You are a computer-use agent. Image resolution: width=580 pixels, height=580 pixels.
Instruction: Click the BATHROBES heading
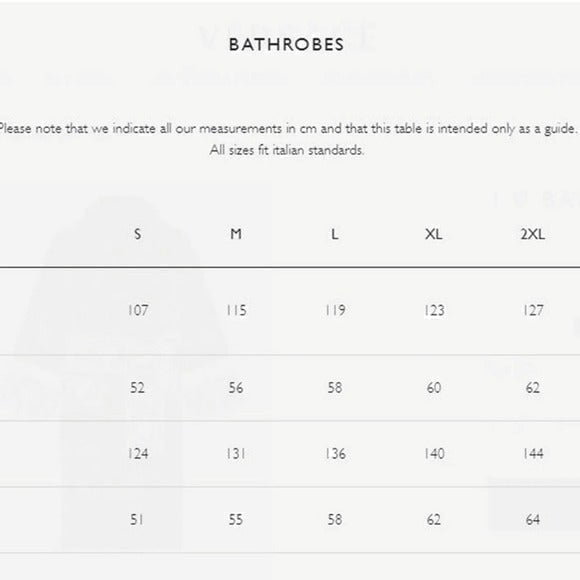pyautogui.click(x=287, y=44)
